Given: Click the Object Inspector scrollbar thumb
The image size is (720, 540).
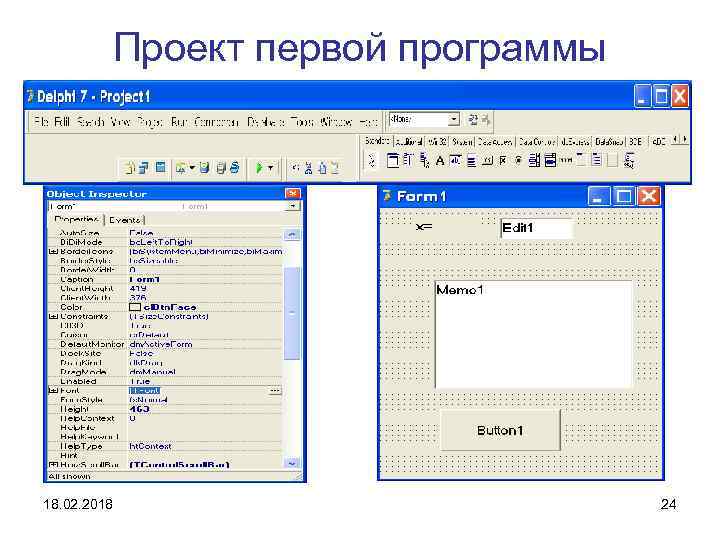Looking at the screenshot, I should pos(292,313).
